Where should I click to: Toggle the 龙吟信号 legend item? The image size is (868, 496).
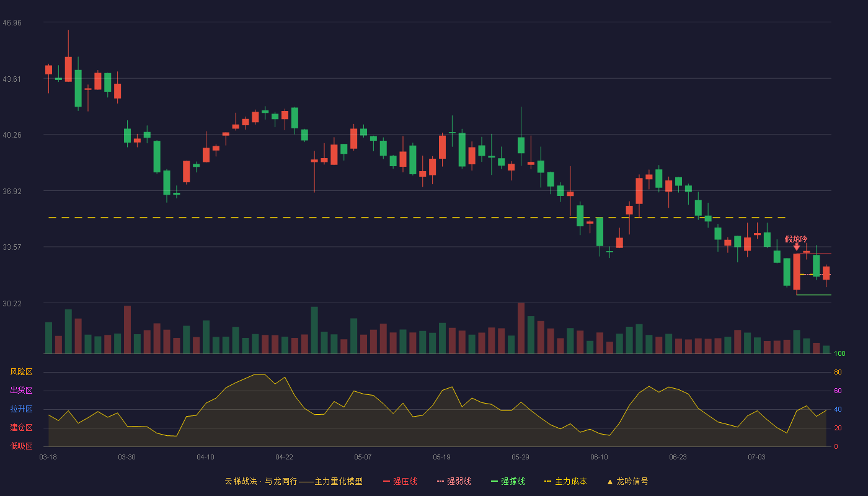(627, 481)
